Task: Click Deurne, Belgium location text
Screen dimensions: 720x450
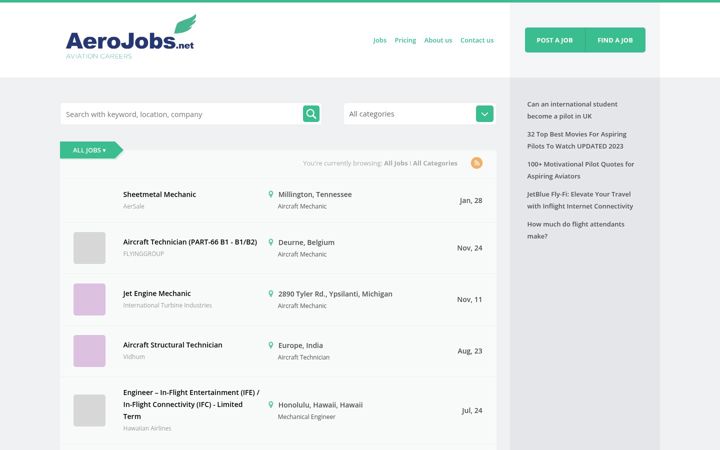Action: [x=306, y=242]
